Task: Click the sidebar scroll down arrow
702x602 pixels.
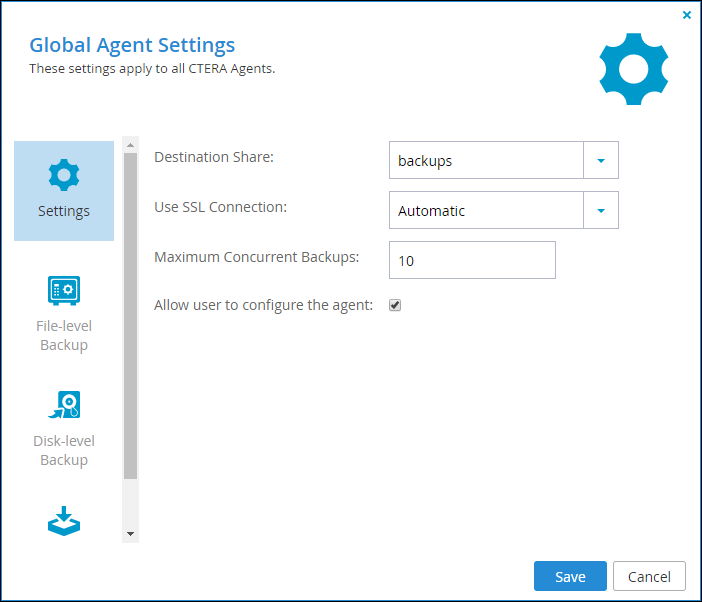Action: point(130,534)
